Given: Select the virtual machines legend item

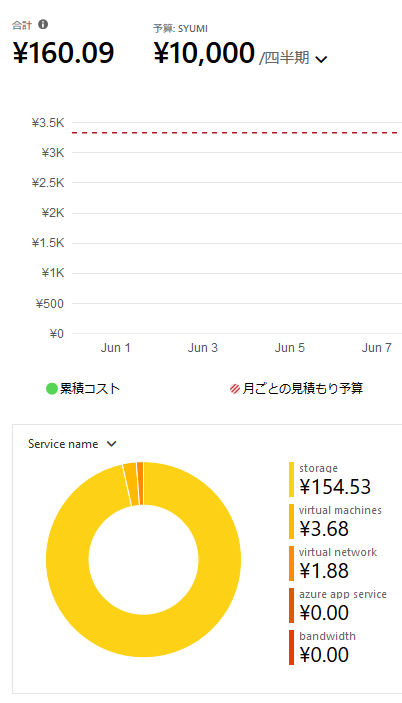Looking at the screenshot, I should (336, 521).
